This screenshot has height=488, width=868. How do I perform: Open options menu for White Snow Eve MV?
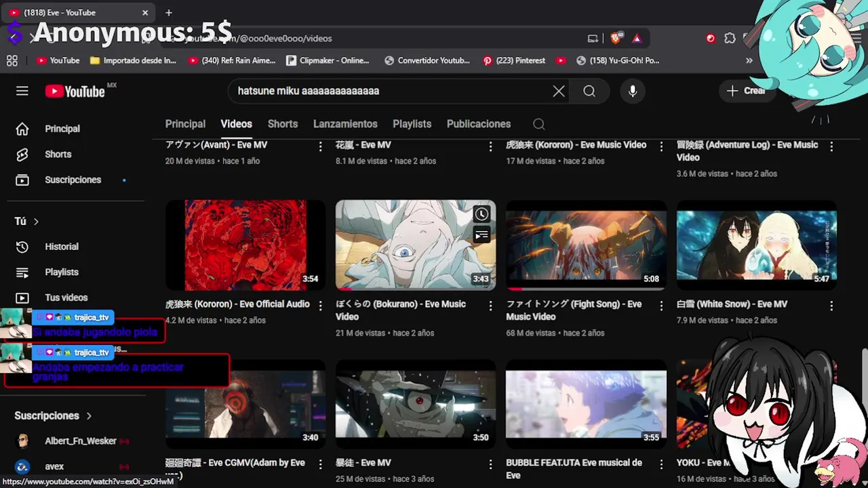click(x=831, y=306)
